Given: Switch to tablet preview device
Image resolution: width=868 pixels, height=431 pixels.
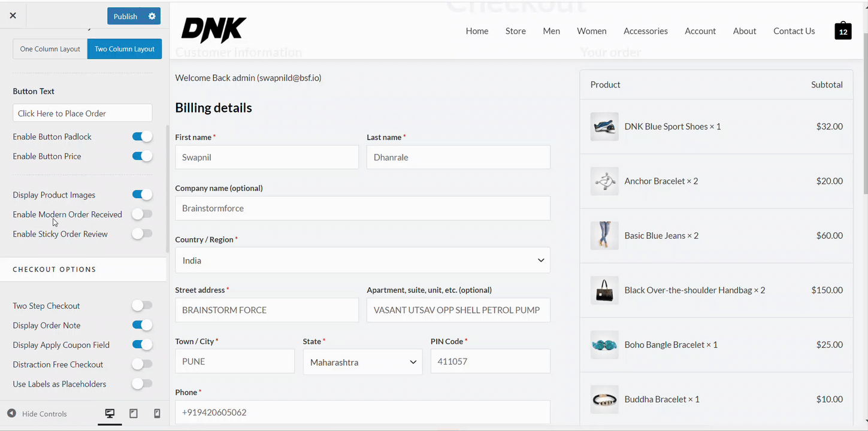Looking at the screenshot, I should click(x=134, y=414).
